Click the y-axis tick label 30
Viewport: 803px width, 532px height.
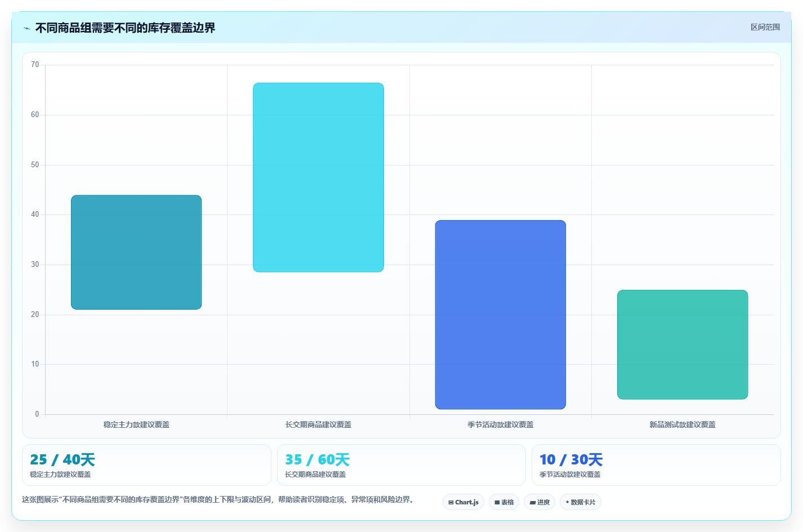pos(35,265)
